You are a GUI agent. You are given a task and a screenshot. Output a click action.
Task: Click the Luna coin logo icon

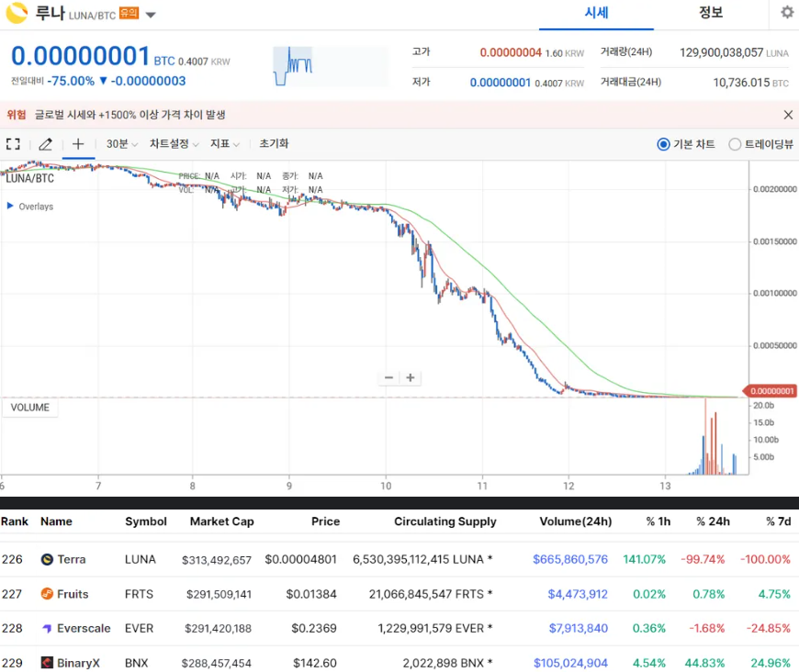click(x=17, y=13)
